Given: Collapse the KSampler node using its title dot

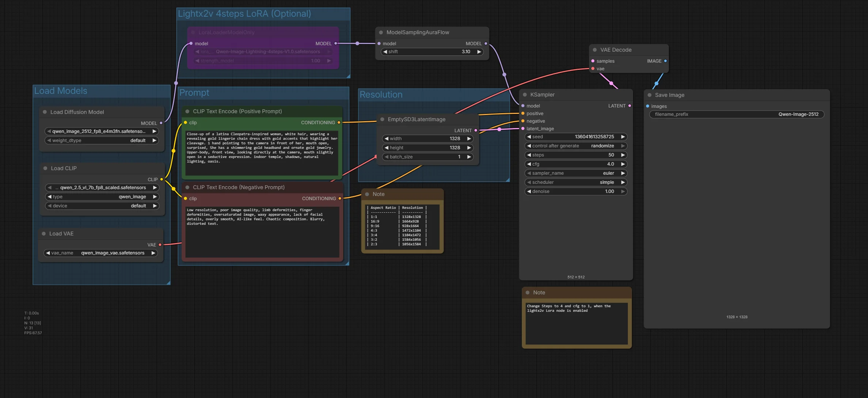Looking at the screenshot, I should tap(525, 95).
